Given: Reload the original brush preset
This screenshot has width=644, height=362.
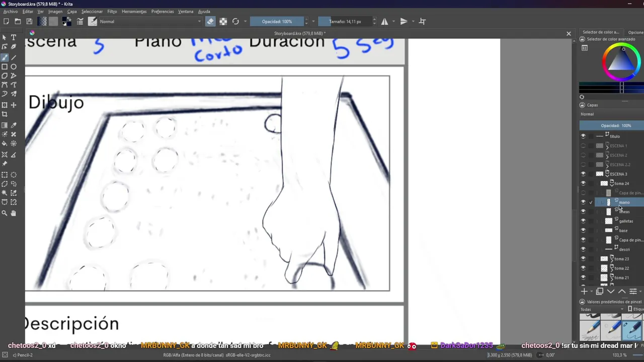Looking at the screenshot, I should click(x=235, y=21).
